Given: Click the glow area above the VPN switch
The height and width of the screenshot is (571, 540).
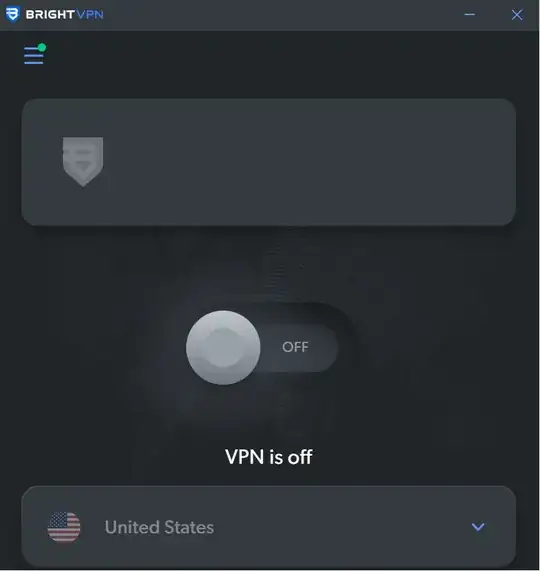Looking at the screenshot, I should click(x=269, y=269).
